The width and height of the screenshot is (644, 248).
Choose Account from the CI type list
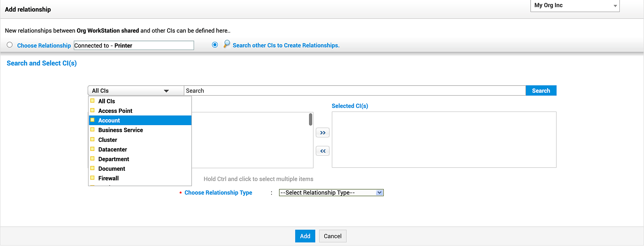pos(109,120)
